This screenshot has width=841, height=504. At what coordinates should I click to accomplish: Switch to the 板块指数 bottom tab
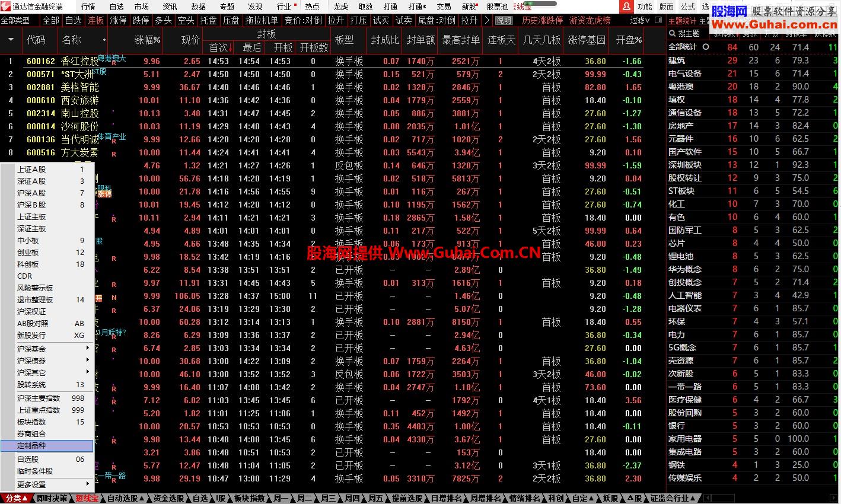click(249, 498)
